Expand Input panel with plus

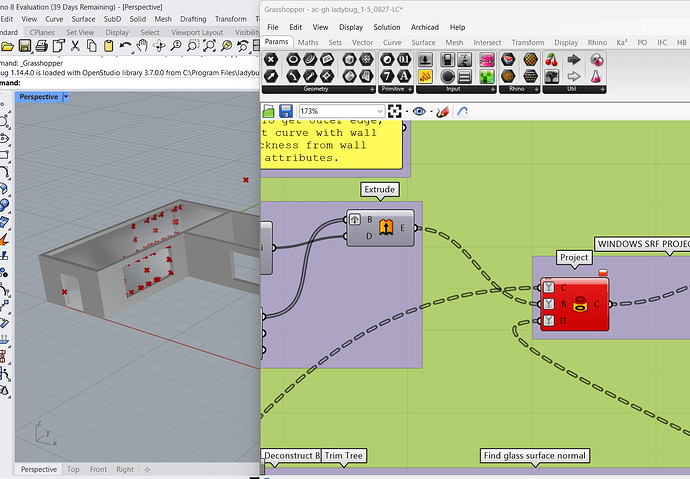(x=493, y=89)
